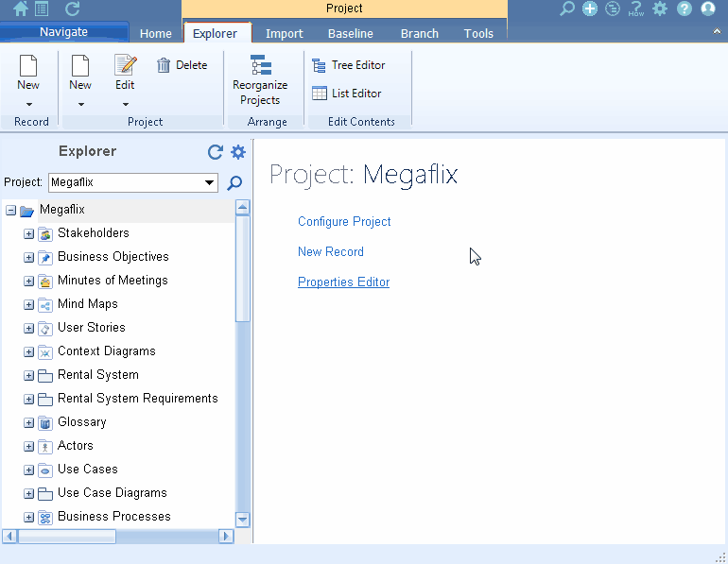The image size is (728, 564).
Task: Open the List Editor
Action: 347,94
